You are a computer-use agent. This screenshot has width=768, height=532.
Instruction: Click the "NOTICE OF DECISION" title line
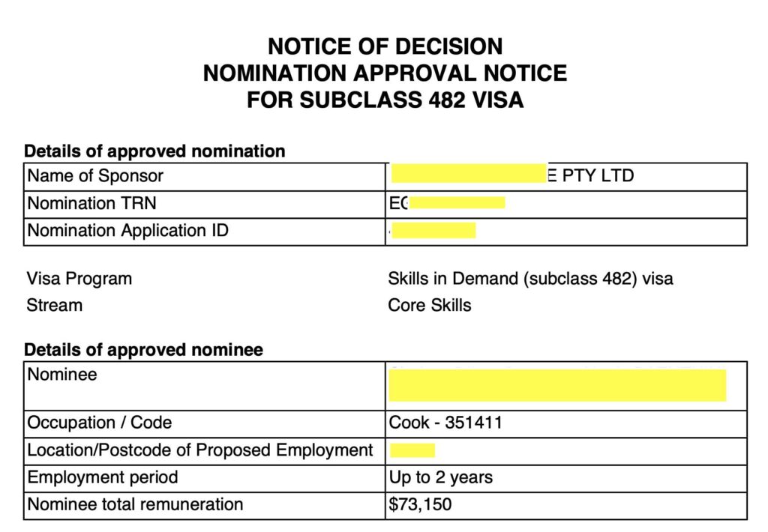coord(385,47)
